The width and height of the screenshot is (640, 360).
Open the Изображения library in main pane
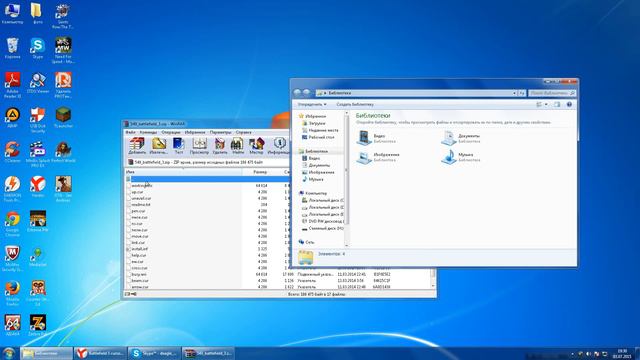click(x=378, y=157)
